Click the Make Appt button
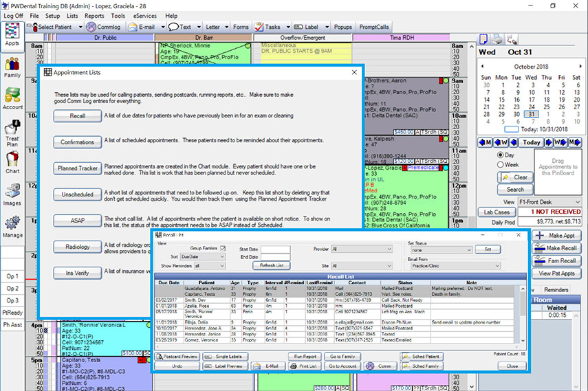The image size is (588, 391). (556, 236)
